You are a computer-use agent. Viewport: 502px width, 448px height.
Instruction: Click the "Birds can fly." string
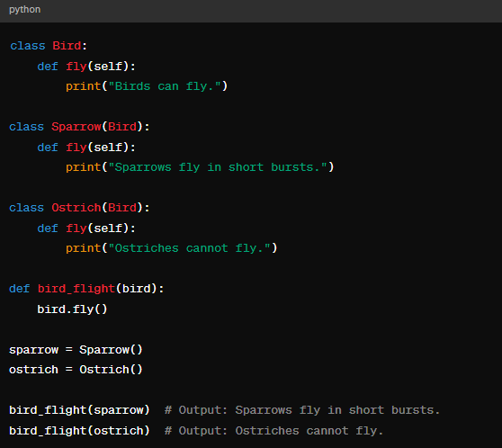(x=165, y=86)
